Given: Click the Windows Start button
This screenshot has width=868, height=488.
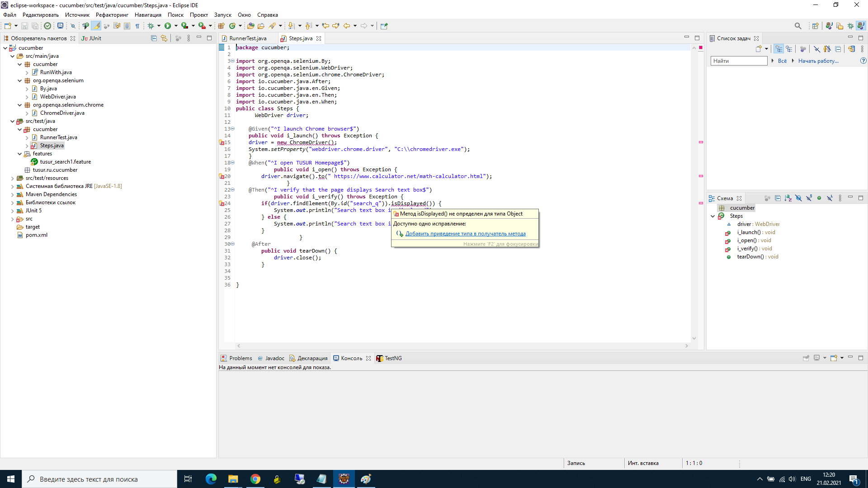Looking at the screenshot, I should [x=11, y=479].
